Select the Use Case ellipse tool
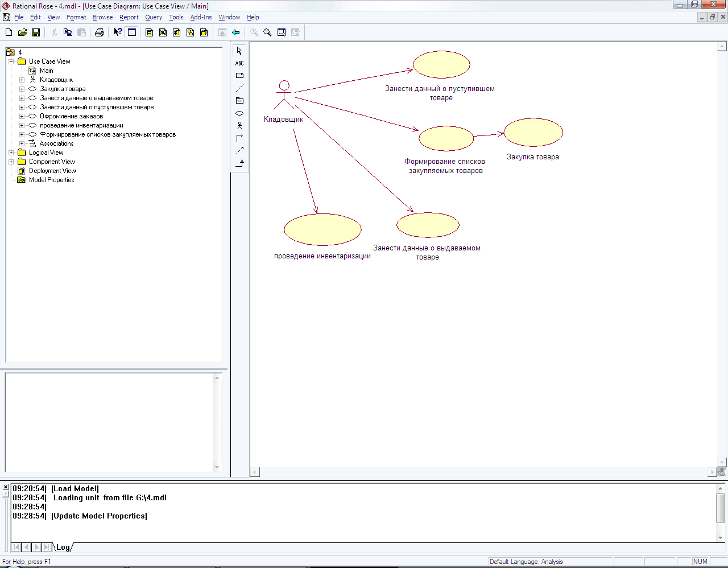This screenshot has height=568, width=728. point(239,113)
